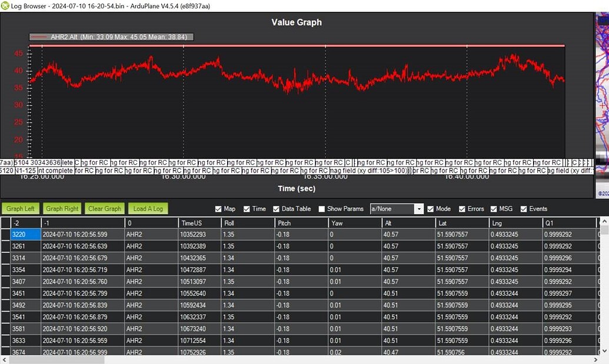Click the Mission Planner logo in the title bar
Viewport: 609px width, 364px height.
[x=6, y=6]
